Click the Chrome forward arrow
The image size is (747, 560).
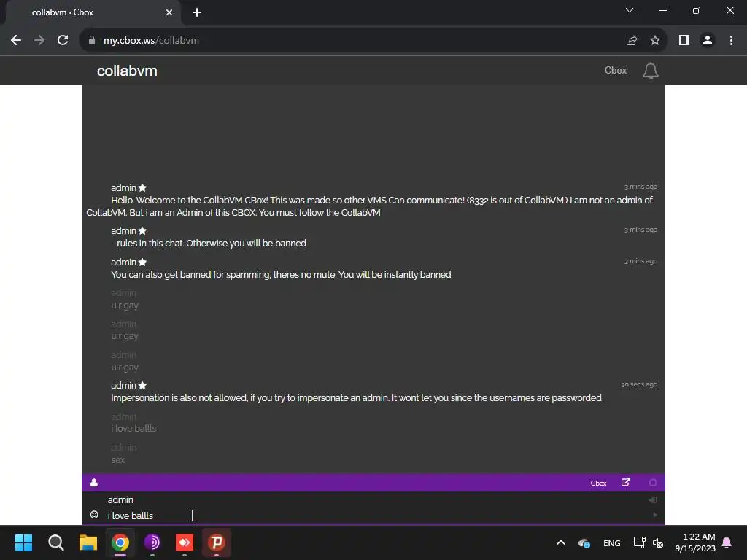point(39,41)
